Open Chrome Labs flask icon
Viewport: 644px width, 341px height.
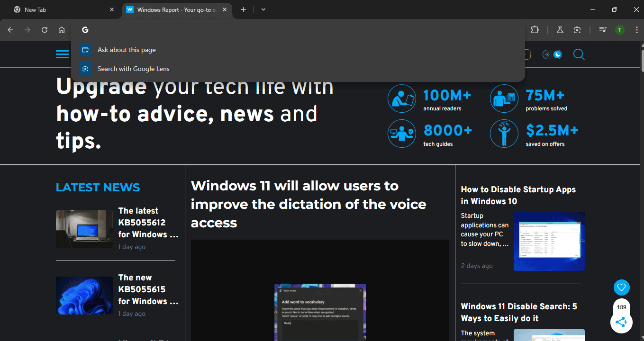560,30
